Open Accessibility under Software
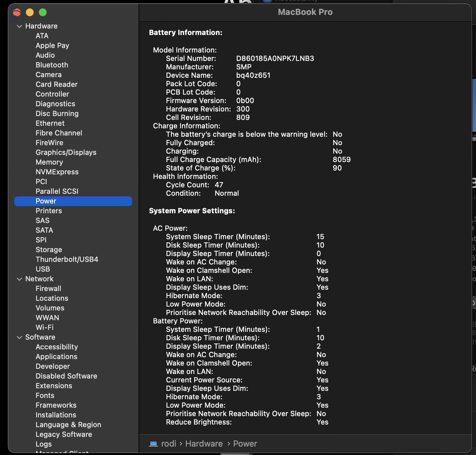This screenshot has height=455, width=476. point(57,347)
